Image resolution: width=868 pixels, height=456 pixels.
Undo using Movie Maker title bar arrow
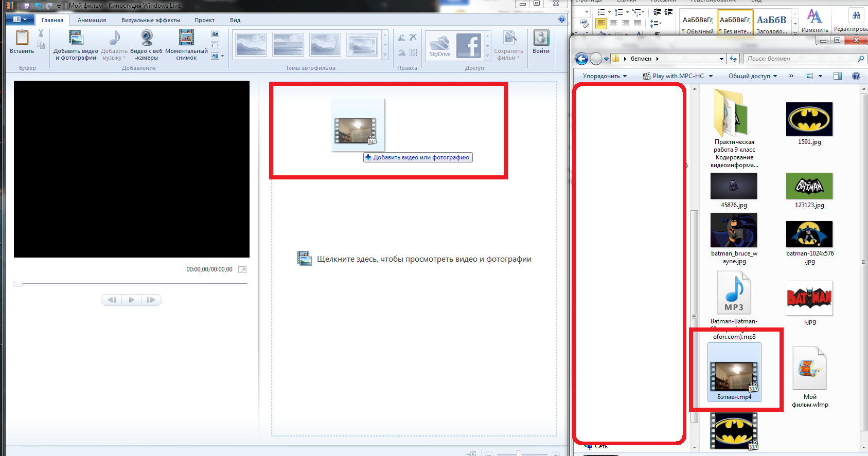[38, 6]
